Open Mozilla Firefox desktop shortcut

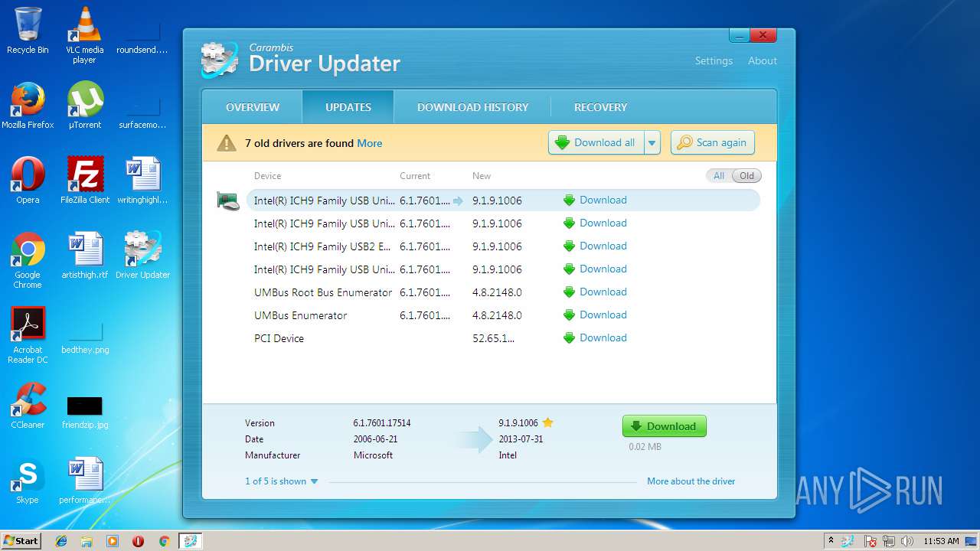click(28, 106)
